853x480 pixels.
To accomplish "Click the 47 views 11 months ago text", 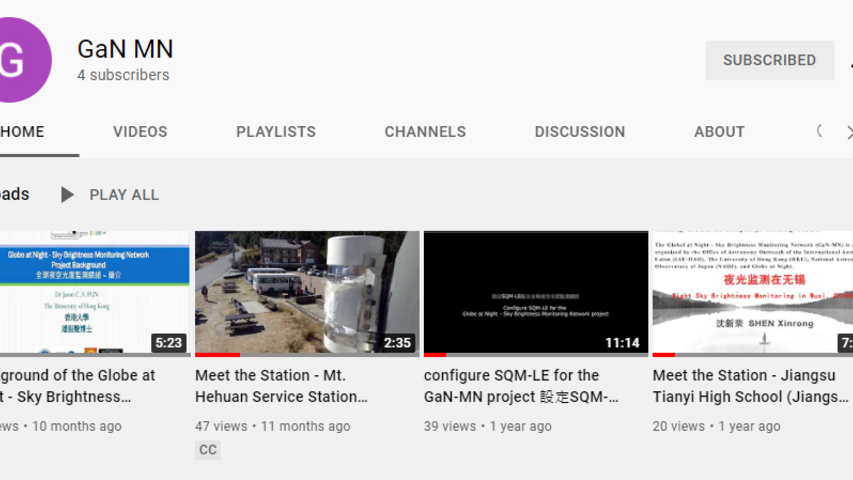I will 273,426.
